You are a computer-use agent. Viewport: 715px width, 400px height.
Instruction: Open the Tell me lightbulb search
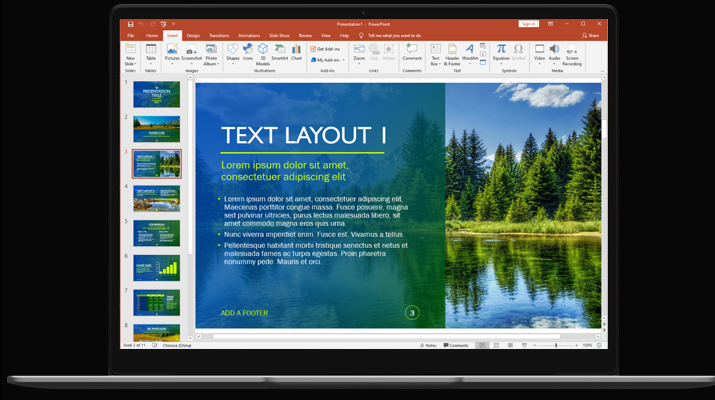click(361, 35)
